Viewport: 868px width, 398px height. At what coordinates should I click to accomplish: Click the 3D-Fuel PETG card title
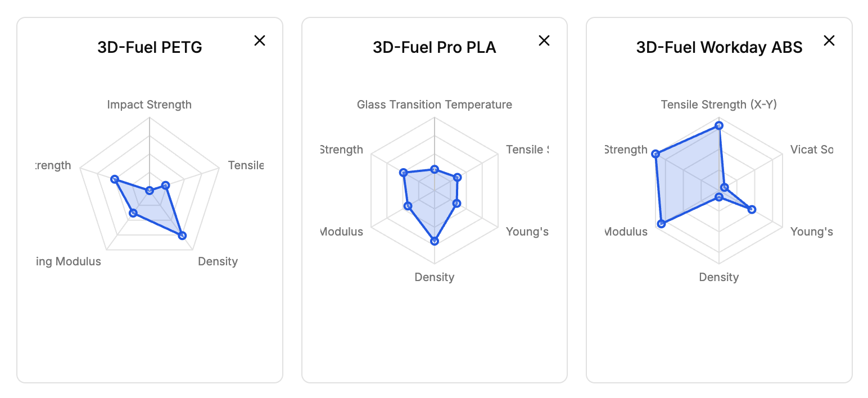point(150,47)
